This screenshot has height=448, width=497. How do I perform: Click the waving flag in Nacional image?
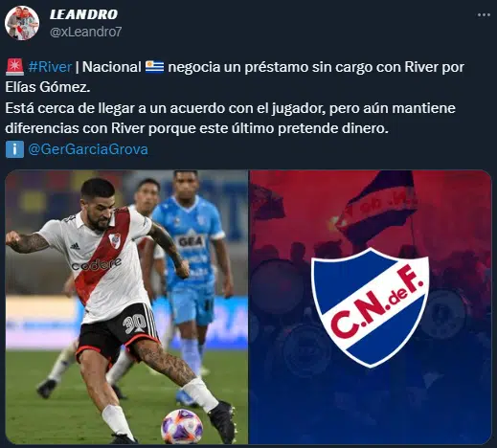(x=376, y=204)
